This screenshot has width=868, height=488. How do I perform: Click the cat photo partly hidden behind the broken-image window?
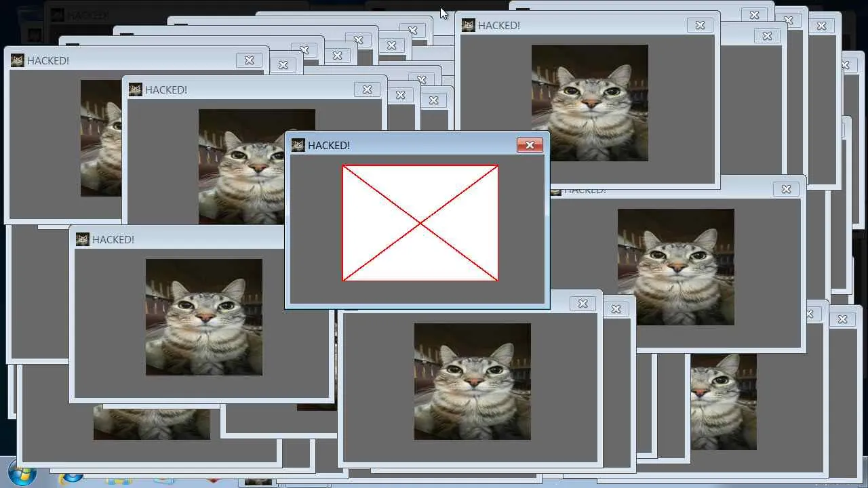241,167
